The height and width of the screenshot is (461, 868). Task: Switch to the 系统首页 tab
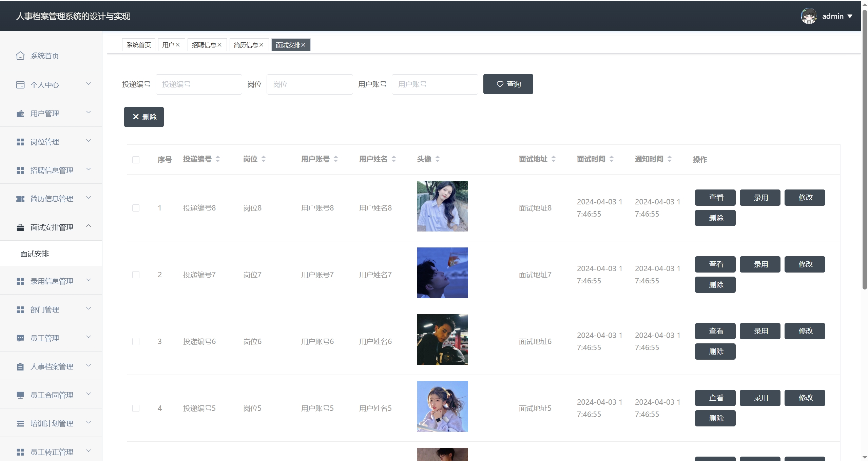click(x=139, y=45)
